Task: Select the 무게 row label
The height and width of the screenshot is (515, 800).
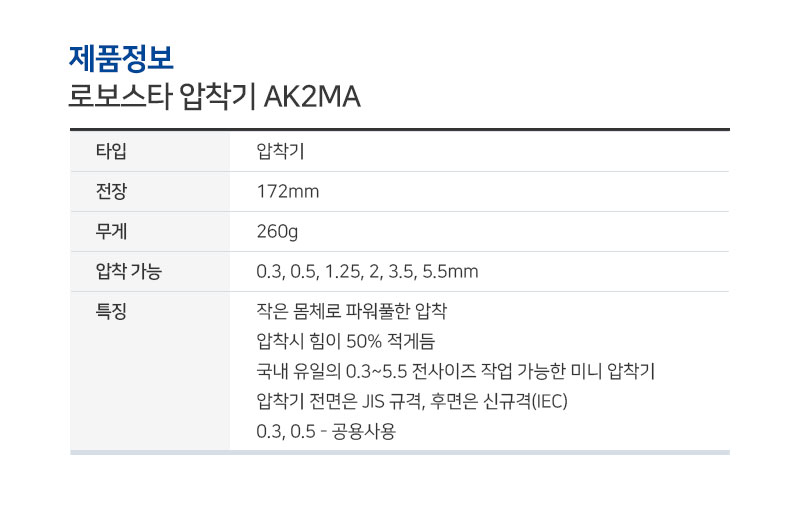Action: point(111,231)
